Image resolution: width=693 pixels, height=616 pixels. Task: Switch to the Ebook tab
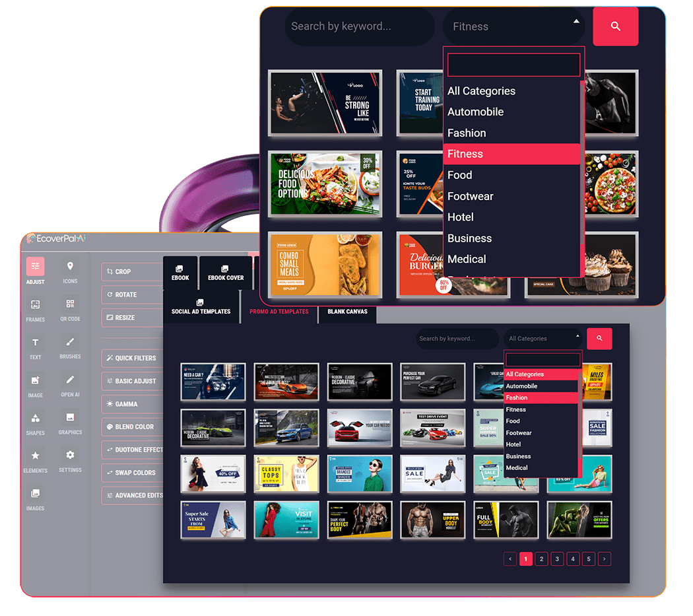coord(180,273)
